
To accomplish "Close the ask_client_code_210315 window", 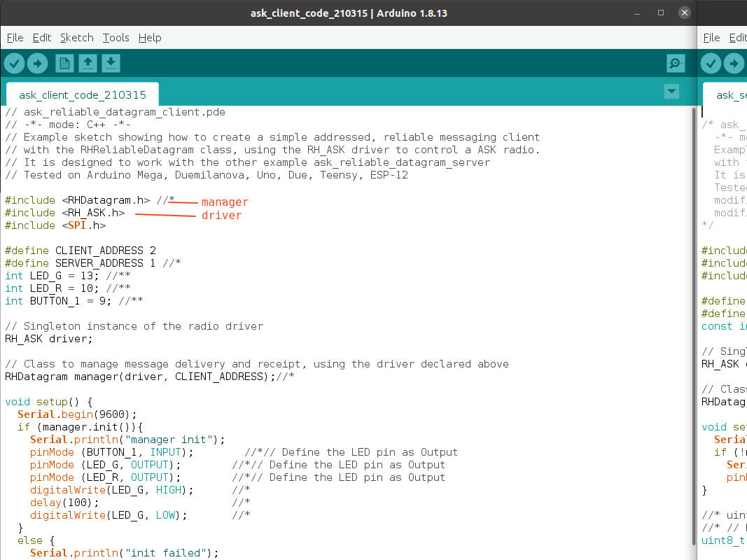I will tap(685, 13).
